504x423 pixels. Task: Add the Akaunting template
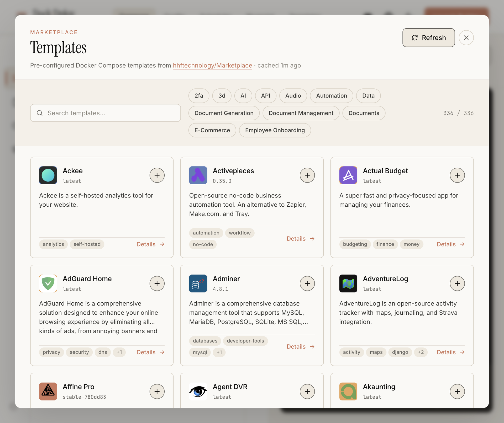457,391
